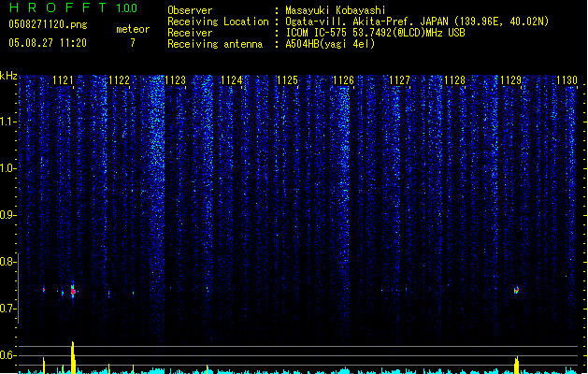Select the meteor count value 7

pyautogui.click(x=133, y=43)
